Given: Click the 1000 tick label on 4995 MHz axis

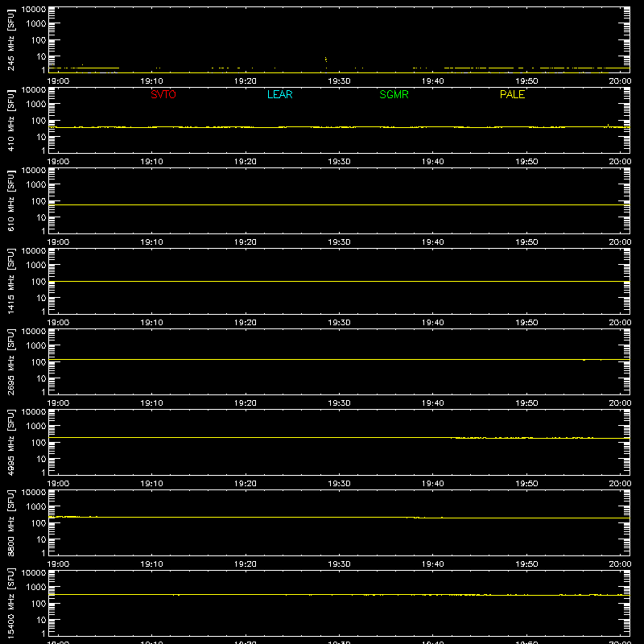Looking at the screenshot, I should (x=36, y=427).
